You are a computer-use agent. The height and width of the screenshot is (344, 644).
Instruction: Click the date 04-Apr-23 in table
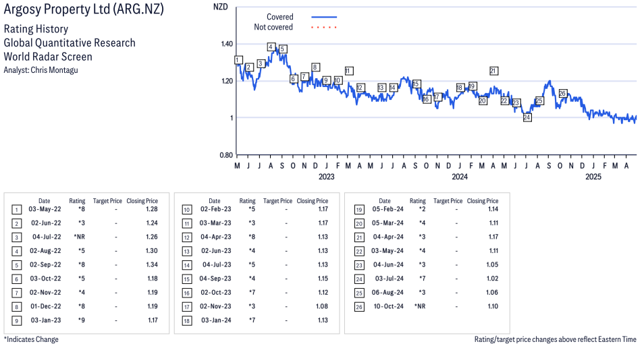click(215, 237)
